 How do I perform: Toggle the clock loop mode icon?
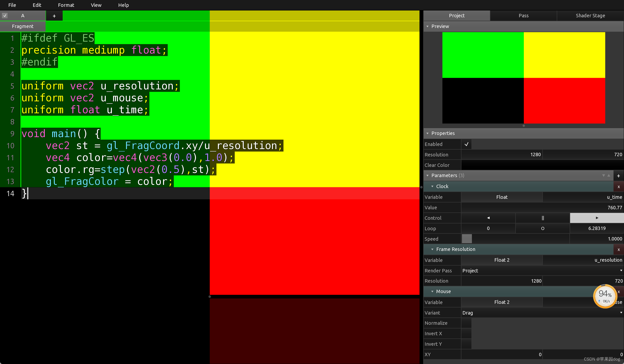[543, 228]
